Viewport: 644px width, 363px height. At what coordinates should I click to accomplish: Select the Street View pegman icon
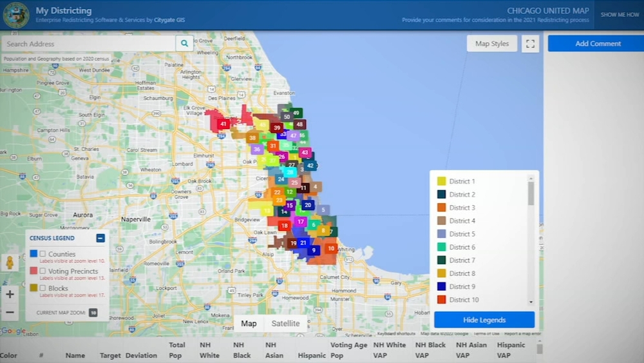point(10,262)
